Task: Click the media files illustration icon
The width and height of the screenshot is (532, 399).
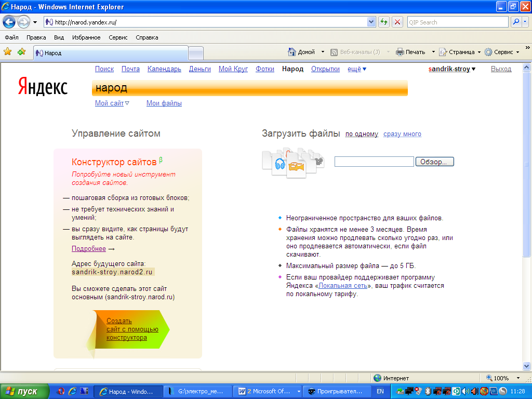Action: pos(293,163)
